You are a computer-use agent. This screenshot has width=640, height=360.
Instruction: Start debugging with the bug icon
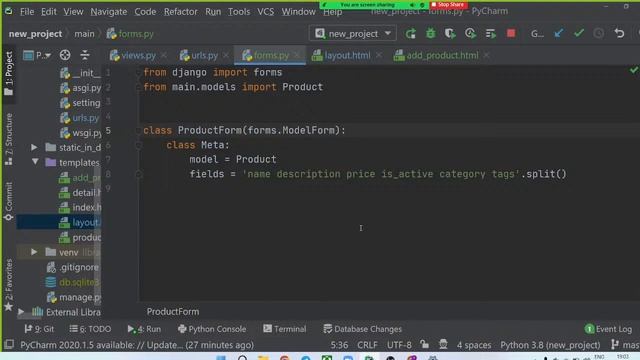tap(431, 33)
